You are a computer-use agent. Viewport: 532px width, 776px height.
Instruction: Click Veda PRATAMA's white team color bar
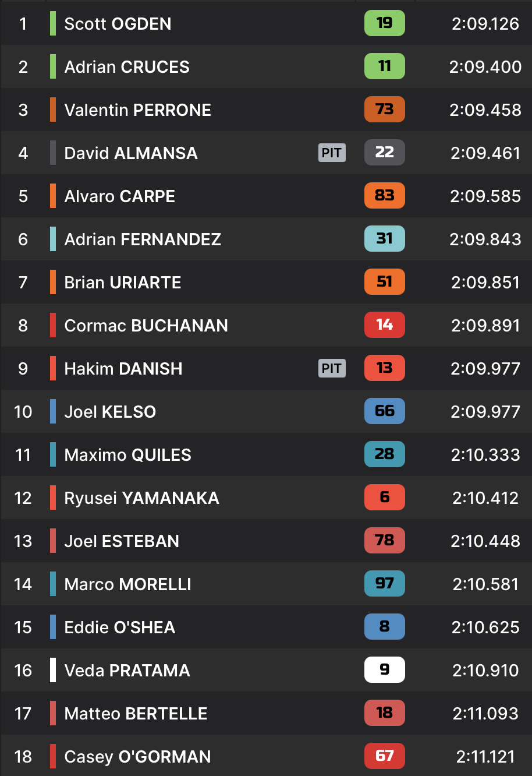[x=53, y=670]
